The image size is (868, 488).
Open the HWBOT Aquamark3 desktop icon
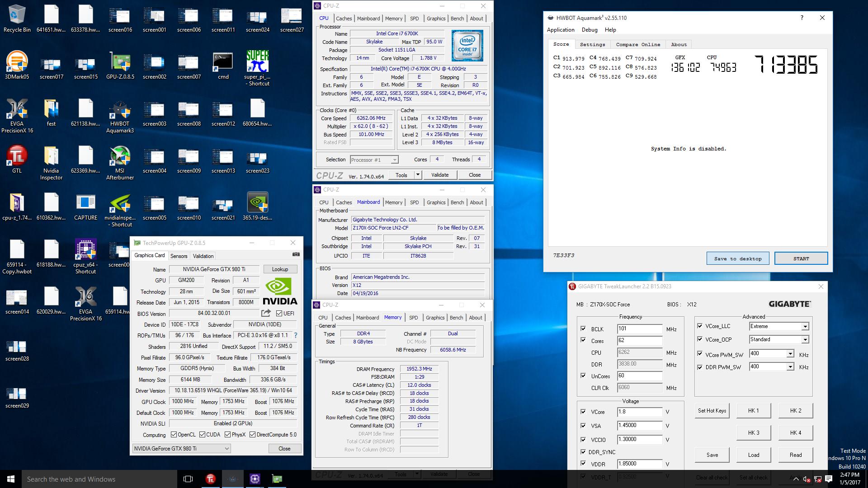pyautogui.click(x=120, y=117)
